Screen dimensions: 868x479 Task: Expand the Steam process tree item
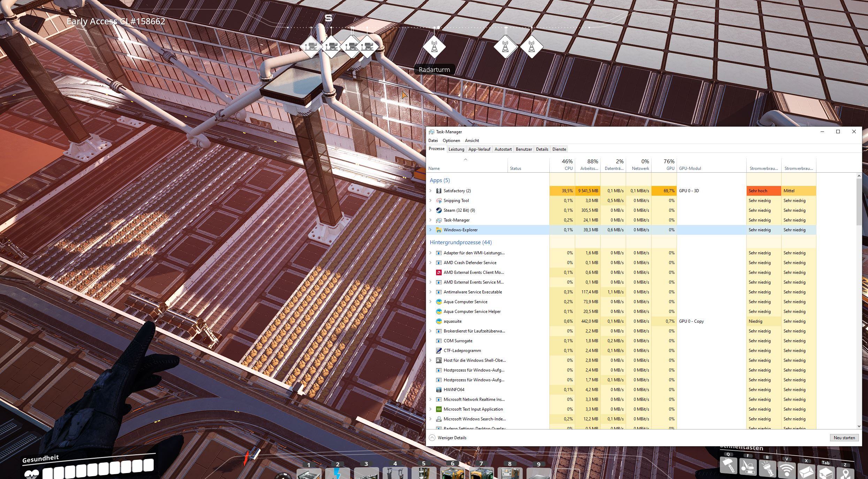coord(432,210)
